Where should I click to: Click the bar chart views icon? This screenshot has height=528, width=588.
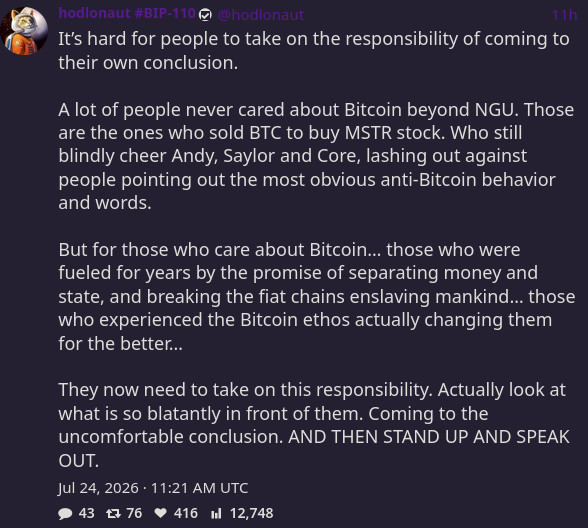[x=216, y=513]
